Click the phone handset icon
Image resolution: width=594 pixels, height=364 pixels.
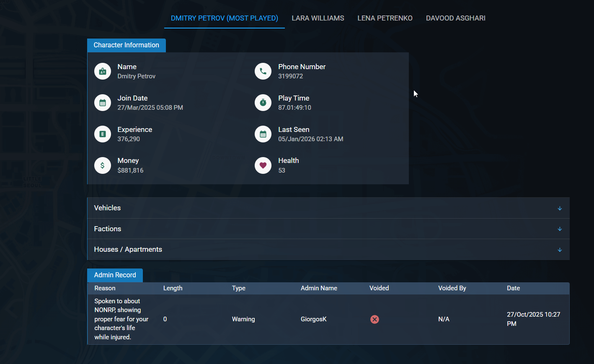pos(263,71)
